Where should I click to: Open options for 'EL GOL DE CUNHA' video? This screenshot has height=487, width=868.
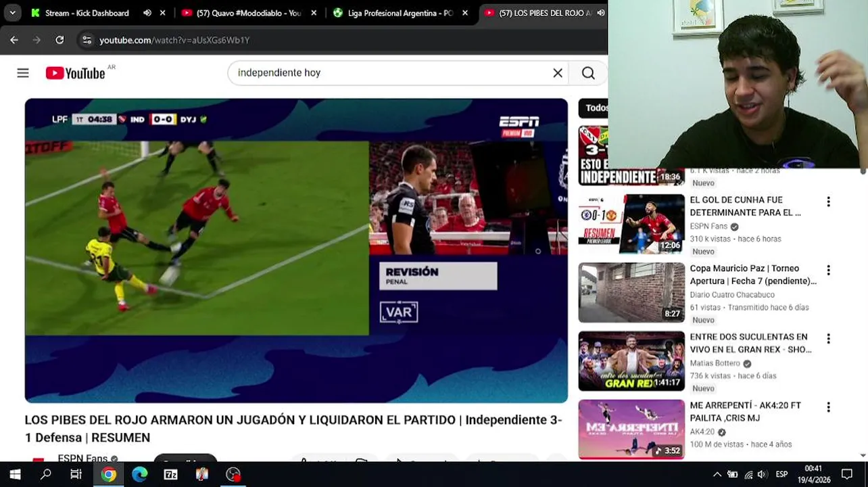click(x=828, y=202)
